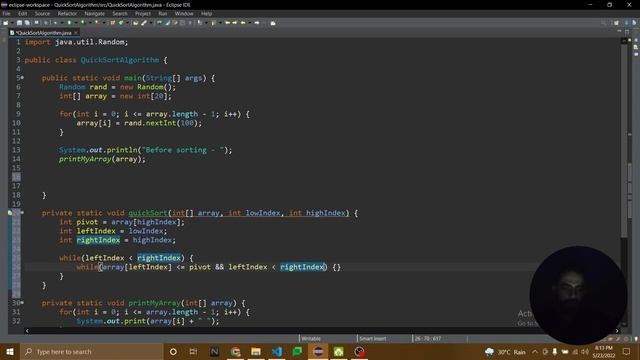This screenshot has width=640, height=360.
Task: Click the Pin Editor toolbar icon
Action: tap(273, 23)
